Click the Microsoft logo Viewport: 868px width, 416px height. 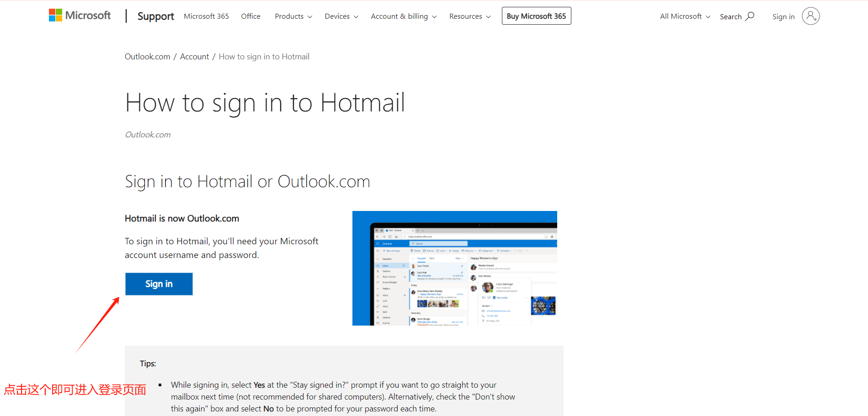(x=80, y=16)
